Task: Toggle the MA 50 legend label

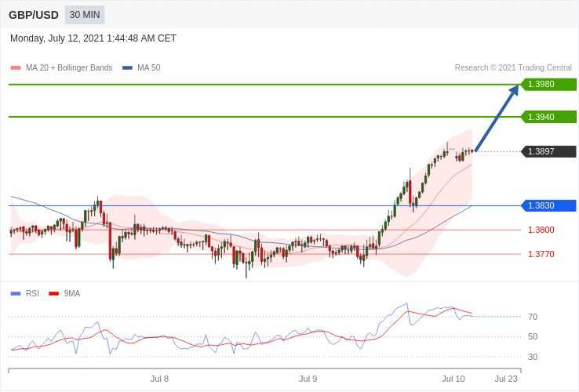Action: point(148,68)
